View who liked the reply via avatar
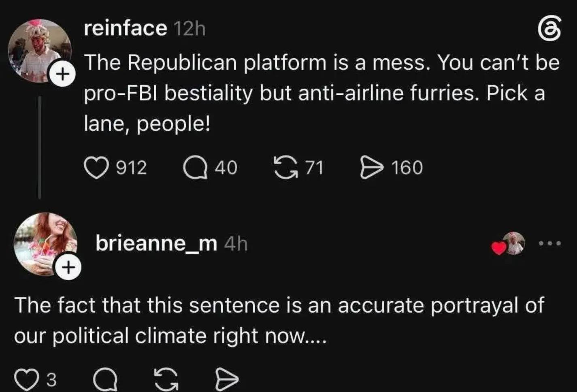This screenshot has height=392, width=577. 513,243
